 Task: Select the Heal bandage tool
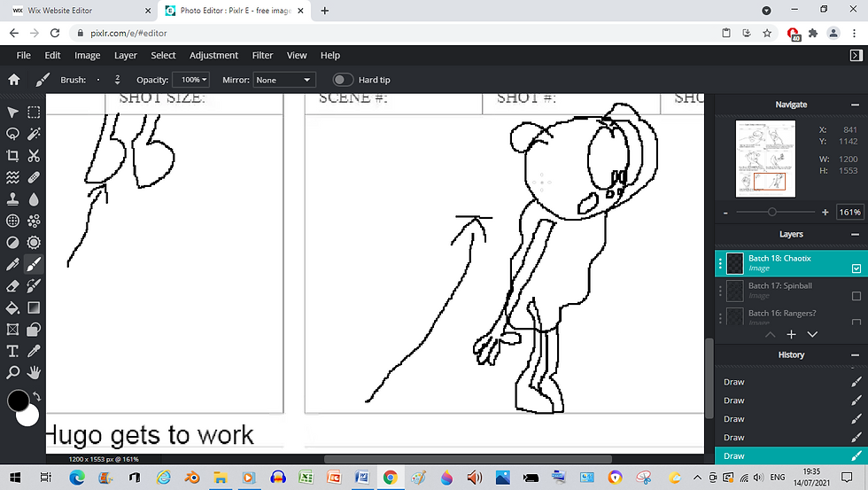tap(34, 177)
